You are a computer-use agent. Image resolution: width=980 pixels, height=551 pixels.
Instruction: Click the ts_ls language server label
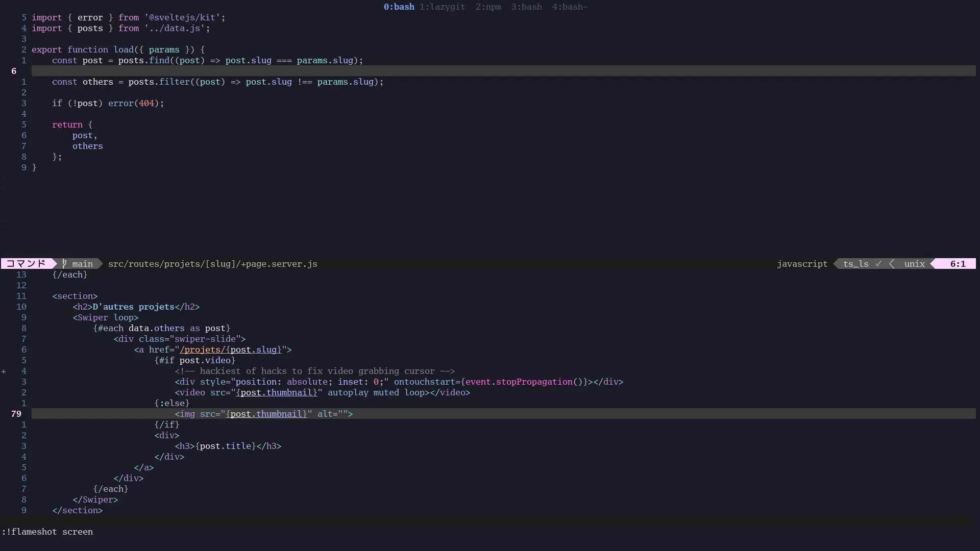click(x=855, y=264)
